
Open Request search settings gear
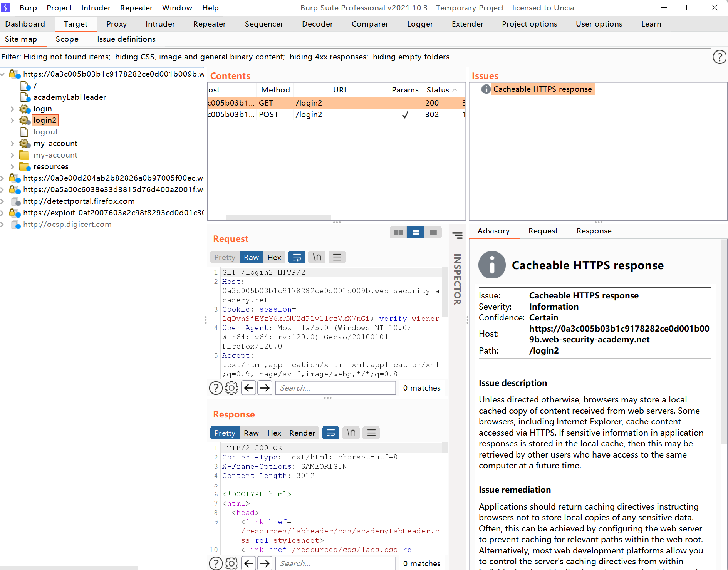(x=231, y=388)
